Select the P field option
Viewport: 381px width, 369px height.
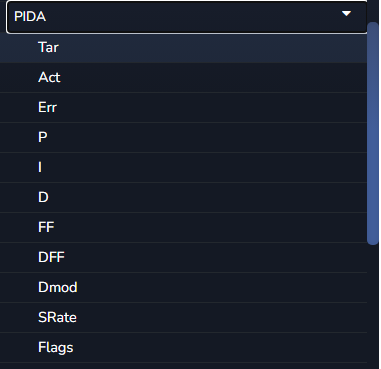(183, 138)
